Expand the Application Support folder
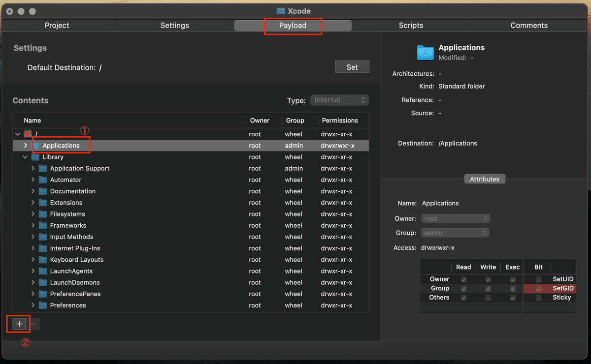This screenshot has width=591, height=364. 33,168
